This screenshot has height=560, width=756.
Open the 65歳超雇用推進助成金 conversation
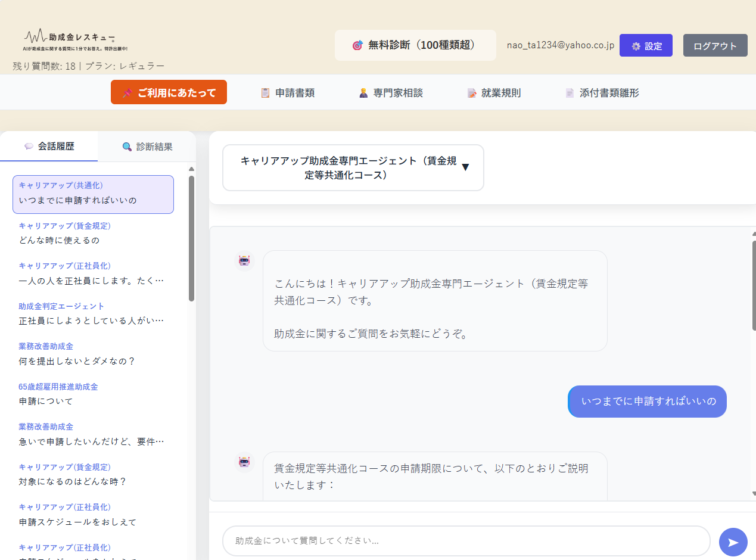[x=93, y=394]
